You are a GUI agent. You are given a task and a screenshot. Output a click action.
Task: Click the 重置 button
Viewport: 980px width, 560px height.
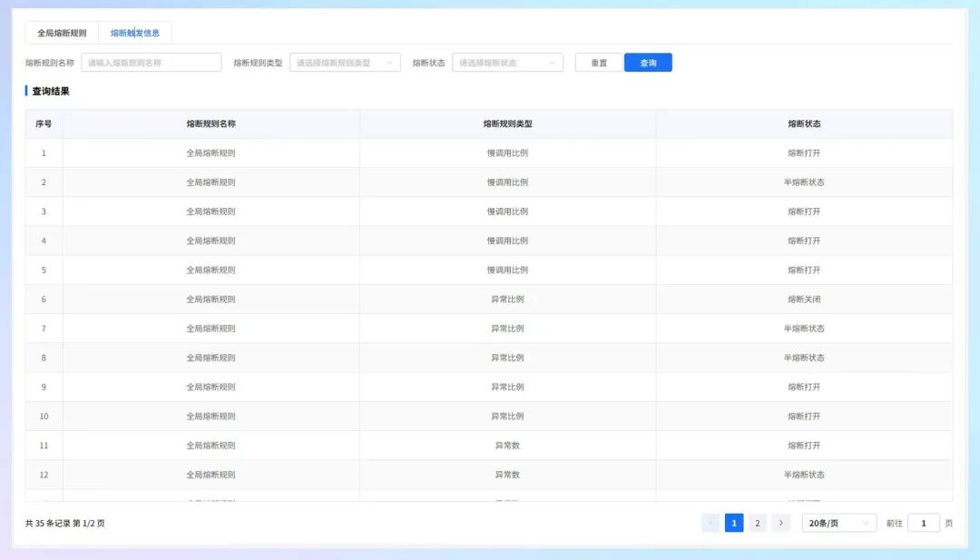coord(599,63)
